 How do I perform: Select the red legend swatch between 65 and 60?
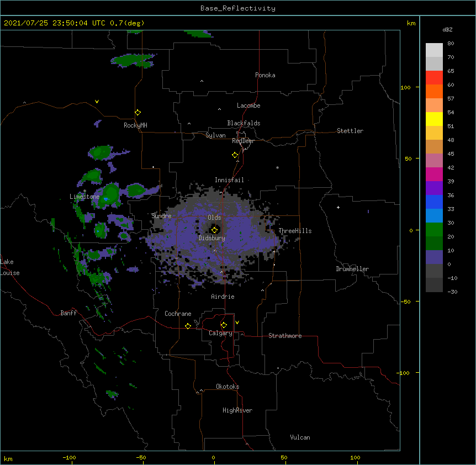[x=434, y=78]
